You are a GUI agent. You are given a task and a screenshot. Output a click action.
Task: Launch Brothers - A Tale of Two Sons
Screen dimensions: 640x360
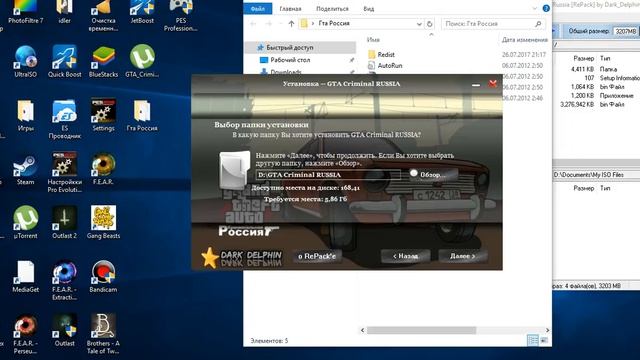103,334
